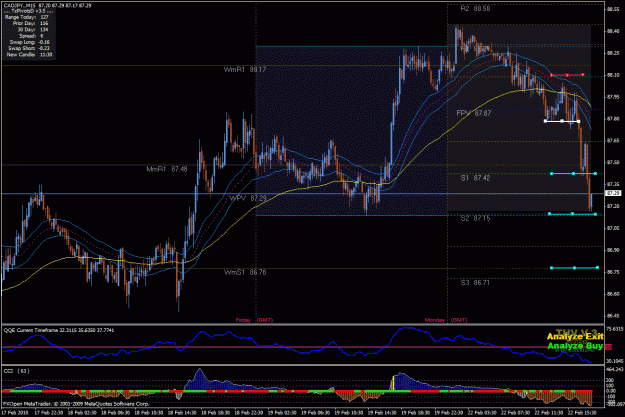
Task: Click the 87.65 price axis label
Action: tap(613, 140)
